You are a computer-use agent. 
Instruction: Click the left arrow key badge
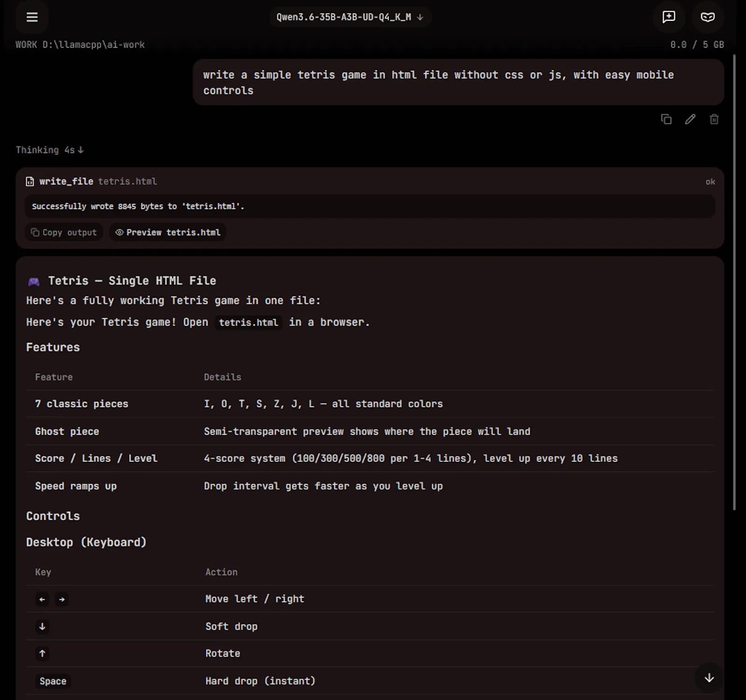click(42, 599)
